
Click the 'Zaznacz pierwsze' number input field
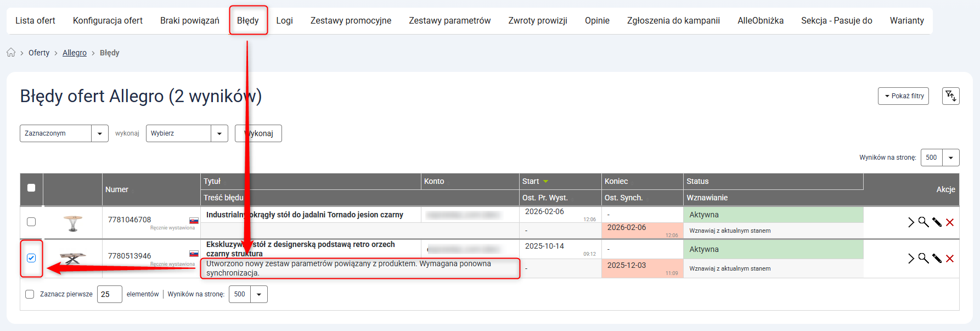[x=109, y=294]
